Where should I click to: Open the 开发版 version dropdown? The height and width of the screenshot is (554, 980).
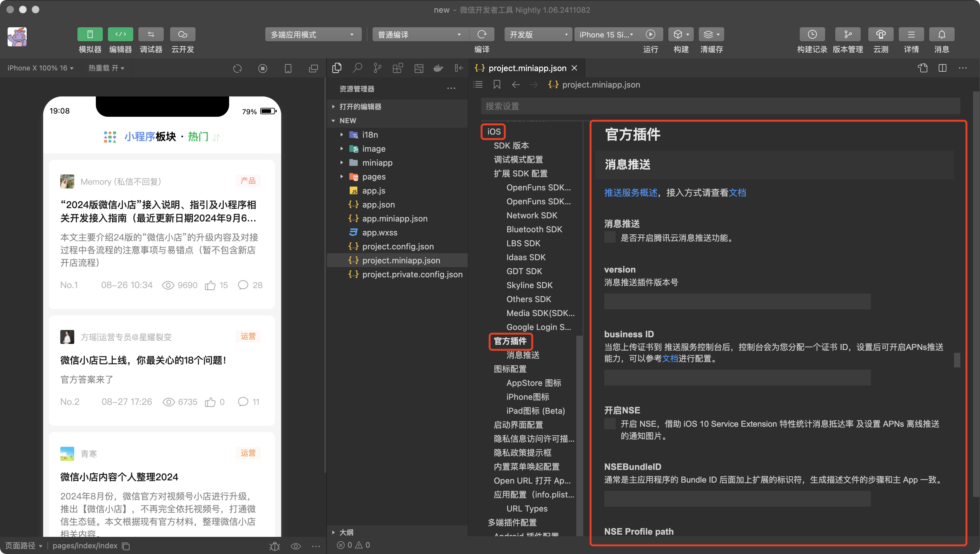tap(538, 35)
